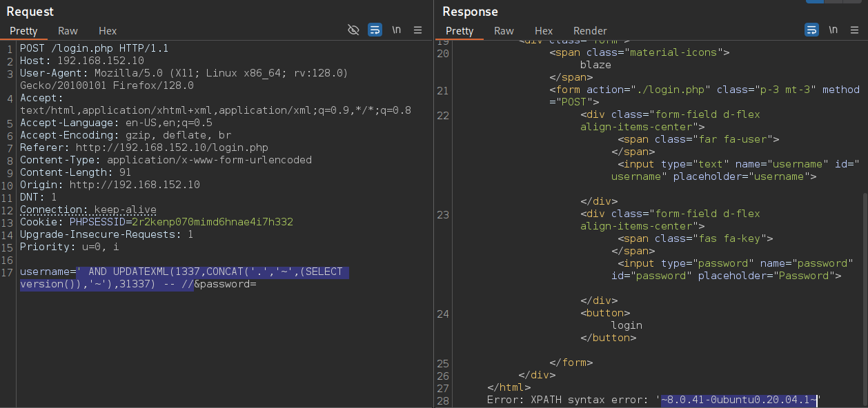
Task: Click the 'Gecko/20100101 Firefox/128.0' text
Action: coord(107,85)
